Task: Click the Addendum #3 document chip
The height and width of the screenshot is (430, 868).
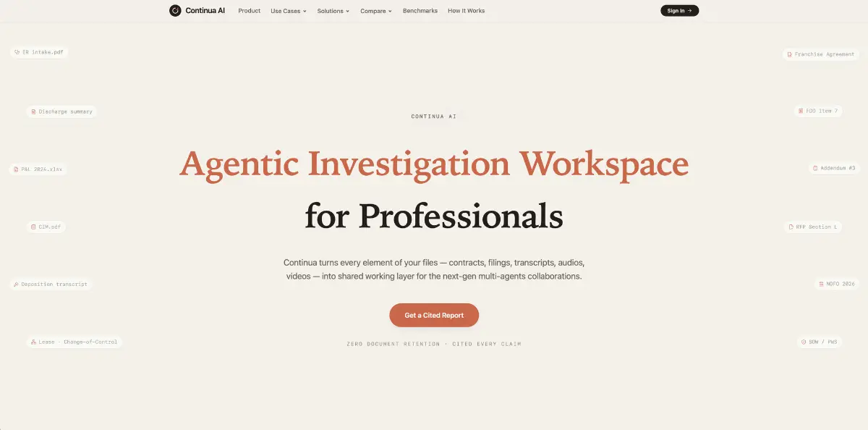Action: point(834,169)
